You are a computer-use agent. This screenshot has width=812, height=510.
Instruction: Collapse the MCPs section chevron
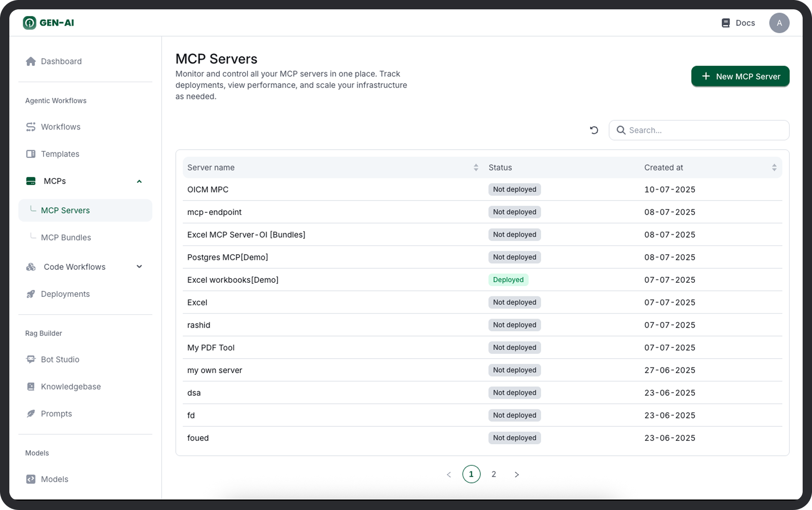tap(139, 181)
